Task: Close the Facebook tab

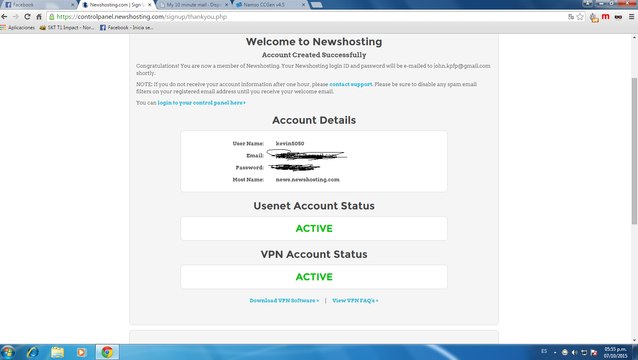Action: coord(73,5)
